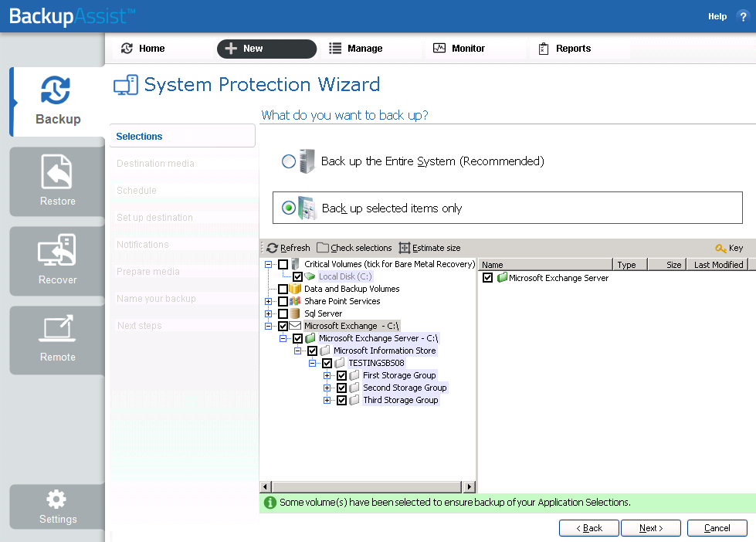Expand the Third Storage Group node
The width and height of the screenshot is (756, 542).
tap(327, 400)
